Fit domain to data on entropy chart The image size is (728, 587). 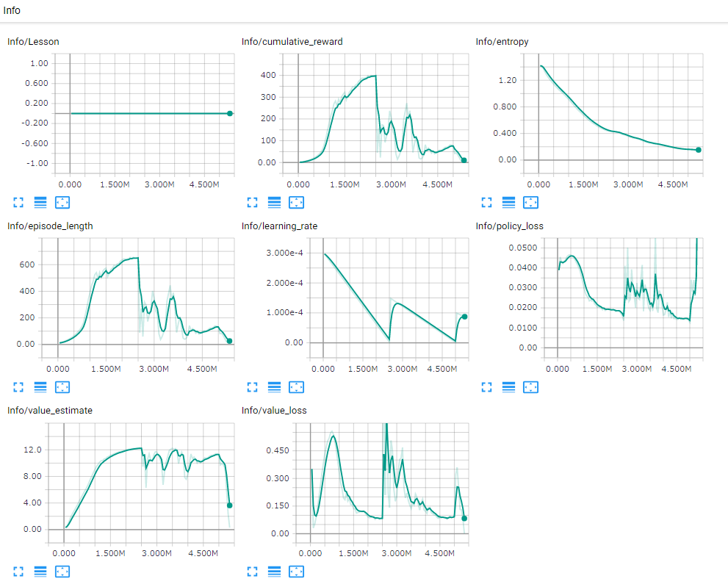click(530, 203)
